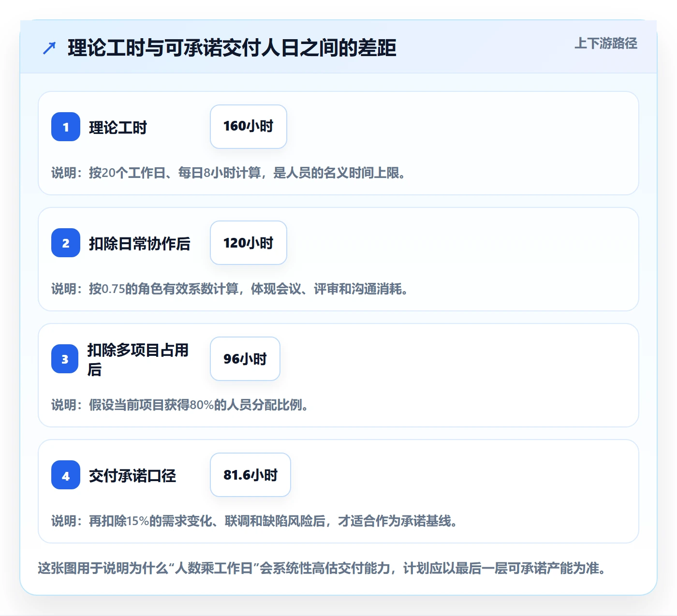Select the 扣除多项目占用后 step label

[x=138, y=359]
